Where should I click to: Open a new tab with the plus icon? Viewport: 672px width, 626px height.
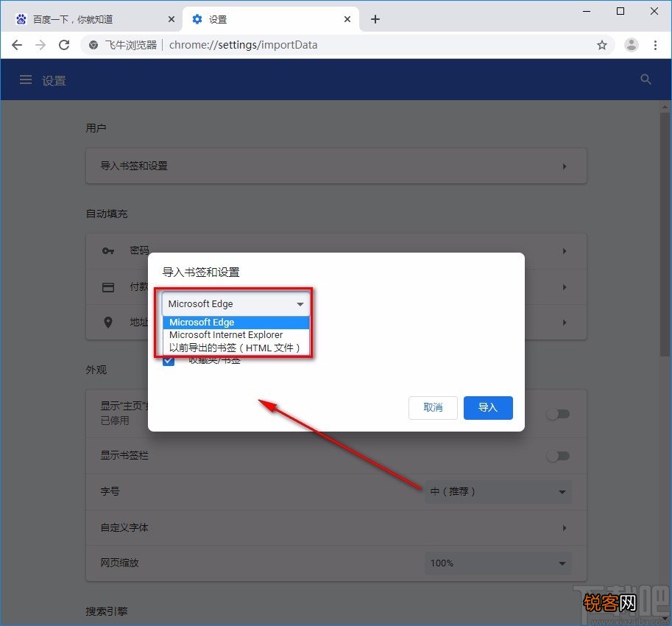coord(375,19)
